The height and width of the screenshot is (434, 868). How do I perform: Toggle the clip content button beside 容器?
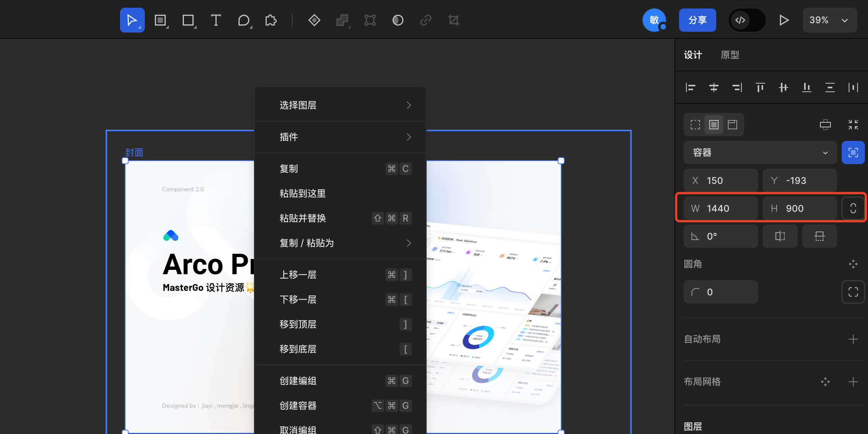pyautogui.click(x=853, y=153)
